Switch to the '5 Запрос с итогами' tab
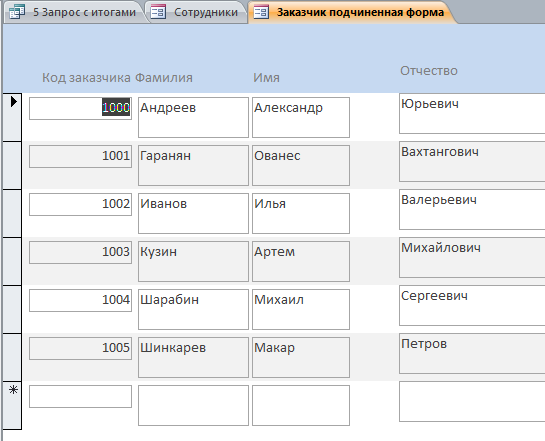This screenshot has width=545, height=441. tap(72, 12)
